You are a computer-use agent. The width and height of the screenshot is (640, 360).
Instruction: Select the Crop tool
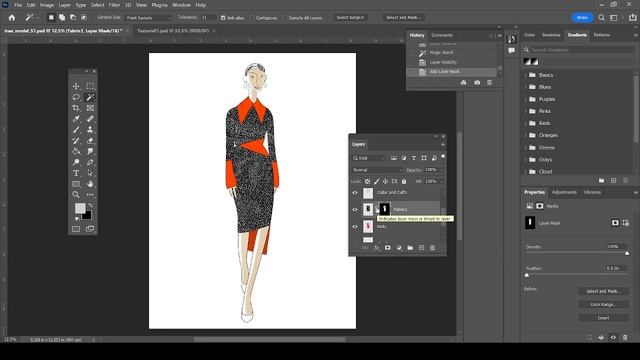(x=76, y=108)
